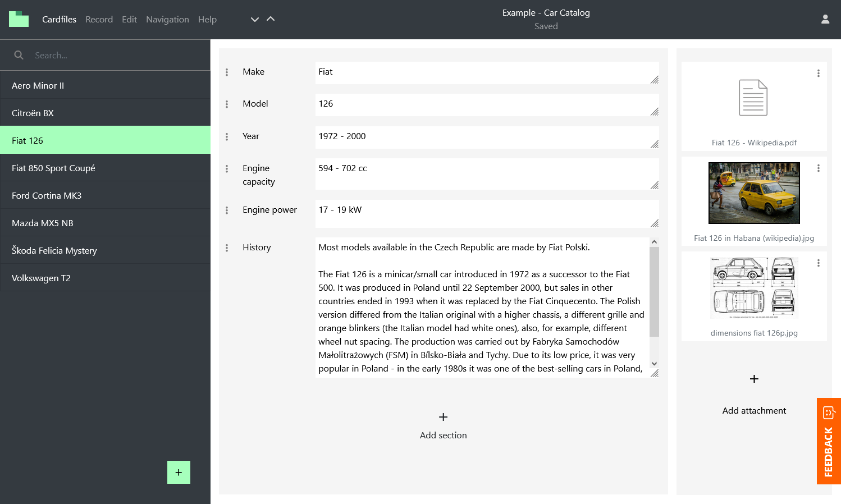Click the Feedback side tab

point(828,441)
